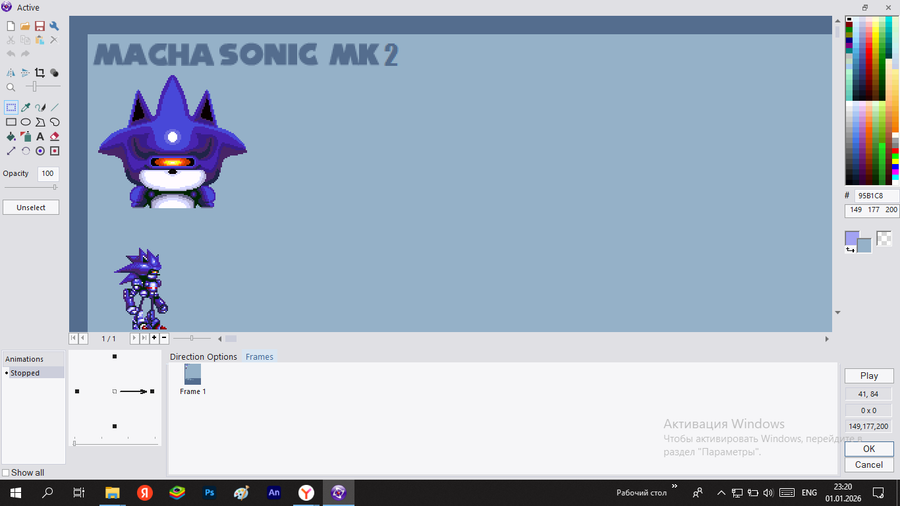Click the frame thumbnail size slider
The width and height of the screenshot is (900, 506).
[192, 338]
